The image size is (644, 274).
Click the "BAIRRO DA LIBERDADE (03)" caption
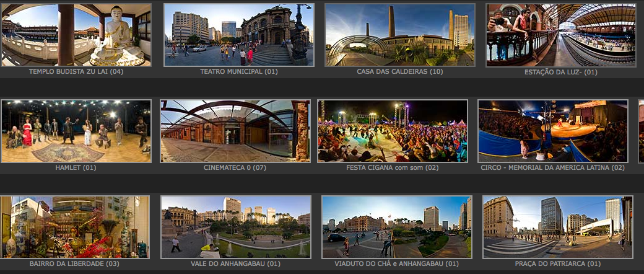[74, 264]
